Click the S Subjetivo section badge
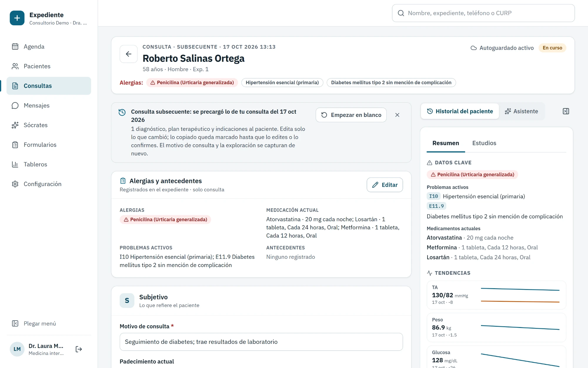Image resolution: width=588 pixels, height=368 pixels. (x=127, y=301)
